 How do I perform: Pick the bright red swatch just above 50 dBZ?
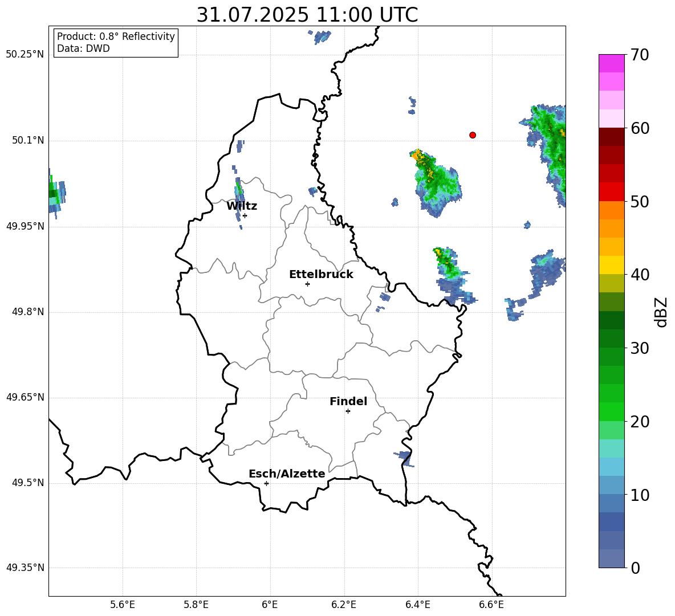[x=611, y=192]
